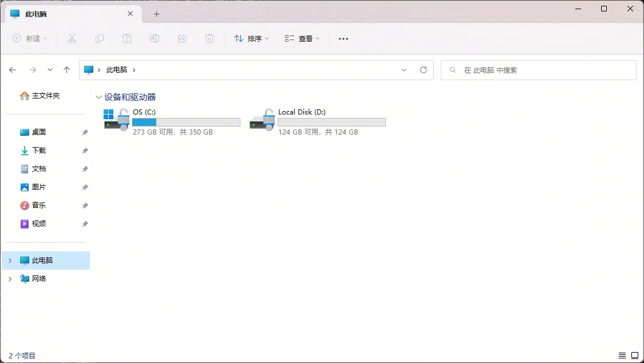Viewport: 644px width, 363px height.
Task: Click the Cut scissors icon in toolbar
Action: click(x=72, y=38)
